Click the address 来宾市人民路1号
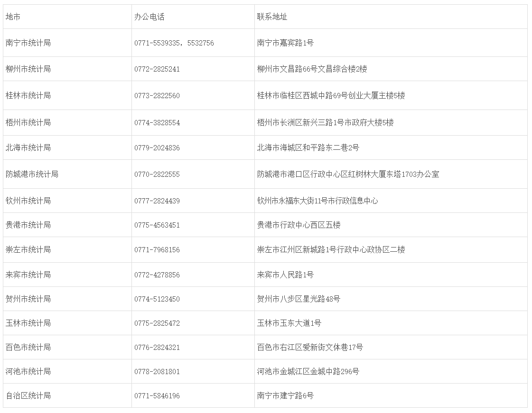Image resolution: width=532 pixels, height=413 pixels. (x=285, y=275)
